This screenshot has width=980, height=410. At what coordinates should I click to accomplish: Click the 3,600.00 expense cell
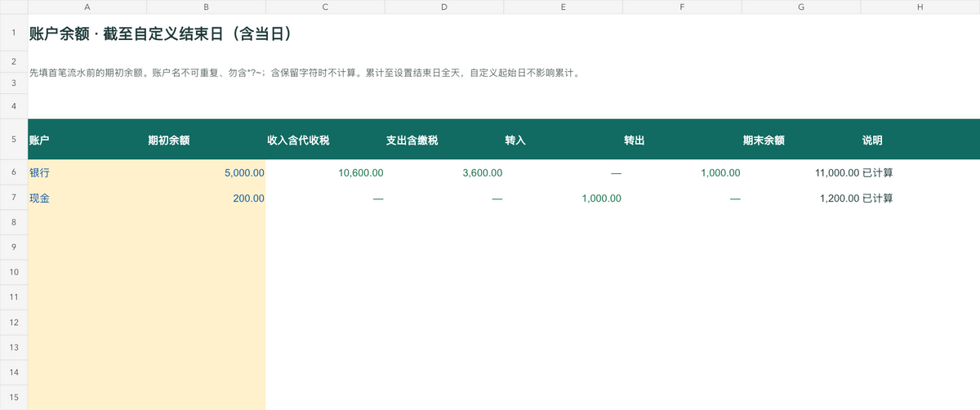pyautogui.click(x=444, y=172)
